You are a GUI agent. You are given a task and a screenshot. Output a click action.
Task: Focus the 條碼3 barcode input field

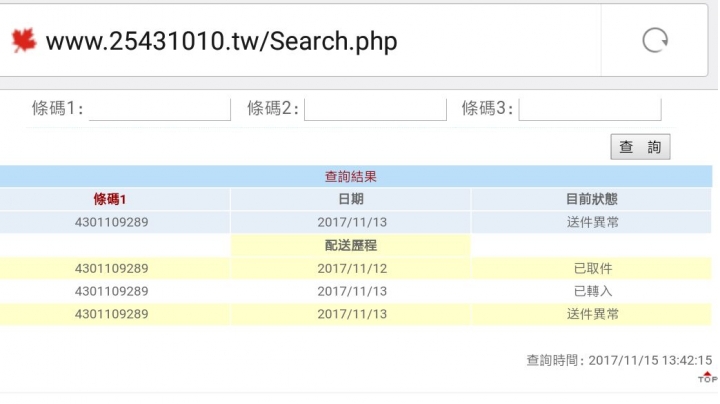pyautogui.click(x=590, y=109)
